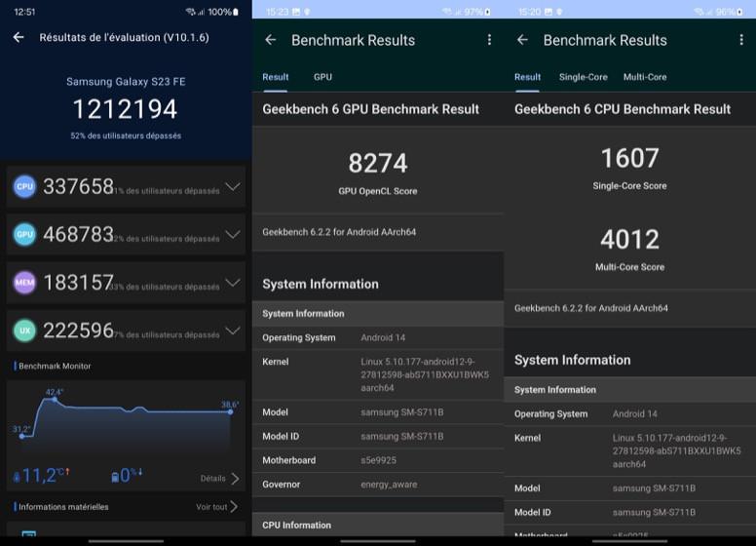Open overflow menu on CPU Benchmark Results

coord(741,40)
